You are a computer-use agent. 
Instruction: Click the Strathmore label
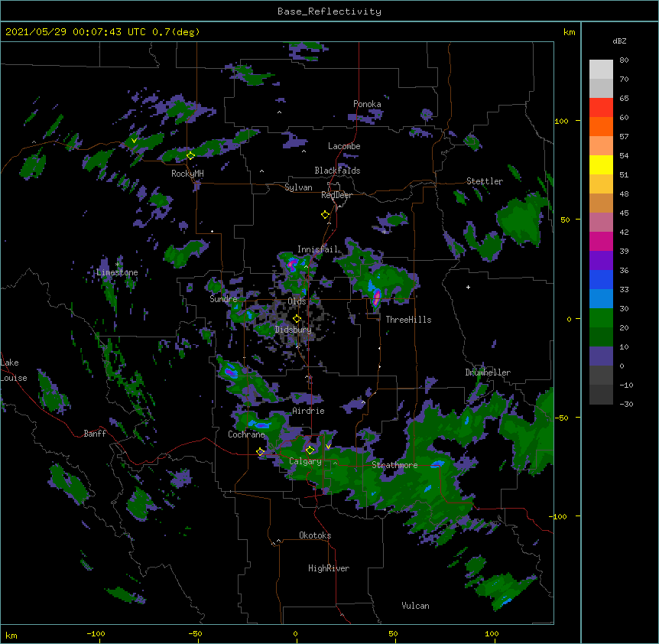coord(394,465)
